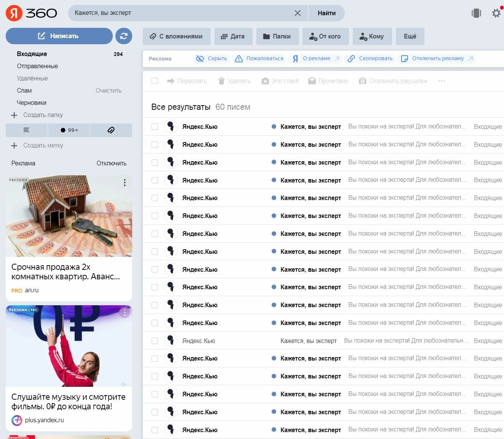This screenshot has height=439, width=504.
Task: Click Пожаловаться in the ad bar
Action: (x=259, y=58)
